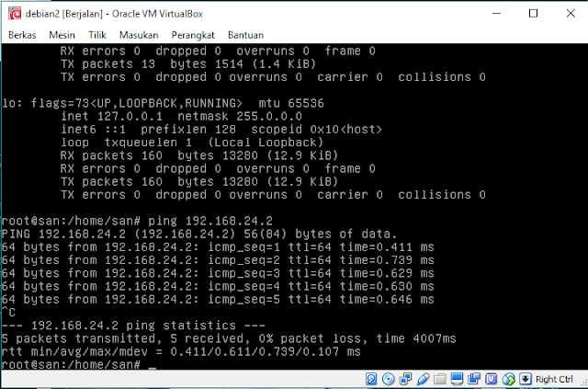Open the Masukan menu
Screen dimensions: 588x389
[139, 35]
